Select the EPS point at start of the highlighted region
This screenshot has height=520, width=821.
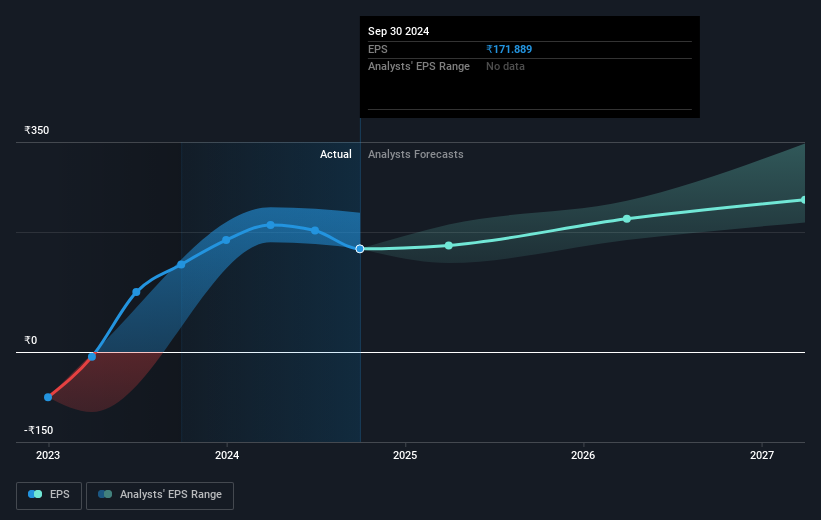click(181, 264)
